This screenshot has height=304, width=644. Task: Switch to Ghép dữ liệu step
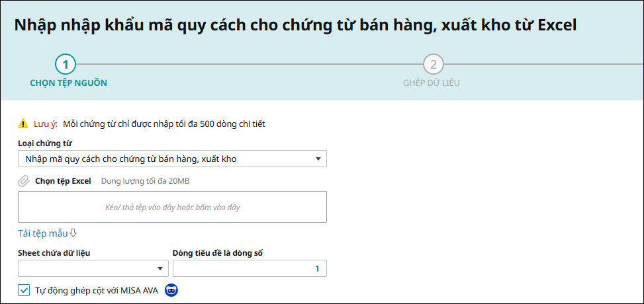tap(431, 83)
